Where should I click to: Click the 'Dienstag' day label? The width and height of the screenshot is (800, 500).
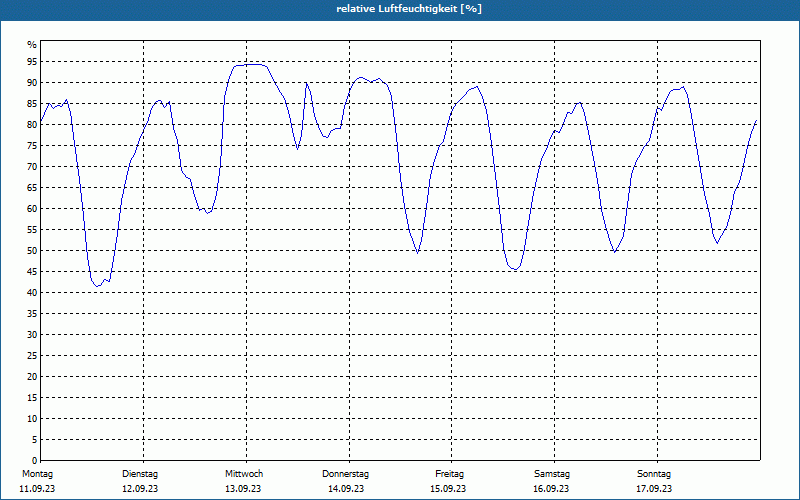point(140,474)
